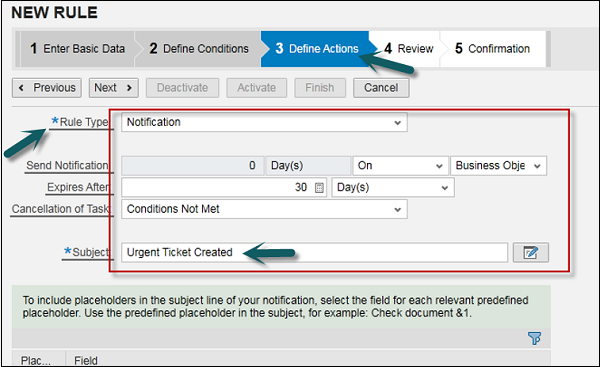600x367 pixels.
Task: Select step 3 Define Actions
Action: point(316,49)
